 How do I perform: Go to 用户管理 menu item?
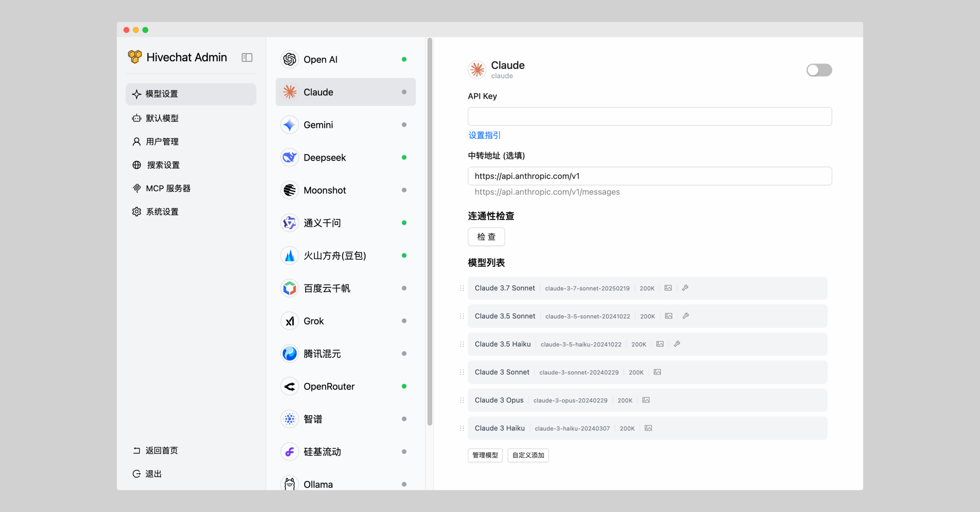(x=162, y=142)
